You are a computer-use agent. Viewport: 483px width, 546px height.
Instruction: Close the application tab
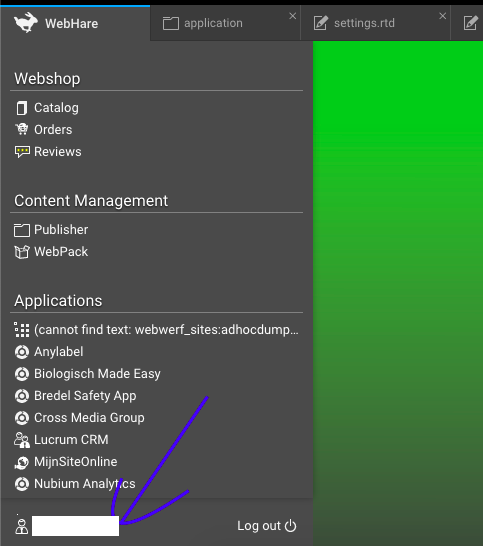tap(293, 16)
